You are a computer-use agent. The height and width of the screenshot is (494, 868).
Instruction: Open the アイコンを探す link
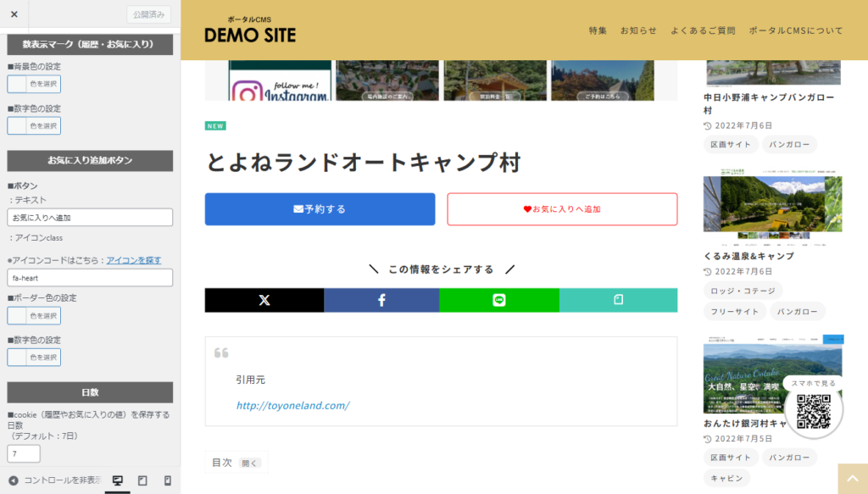[133, 260]
